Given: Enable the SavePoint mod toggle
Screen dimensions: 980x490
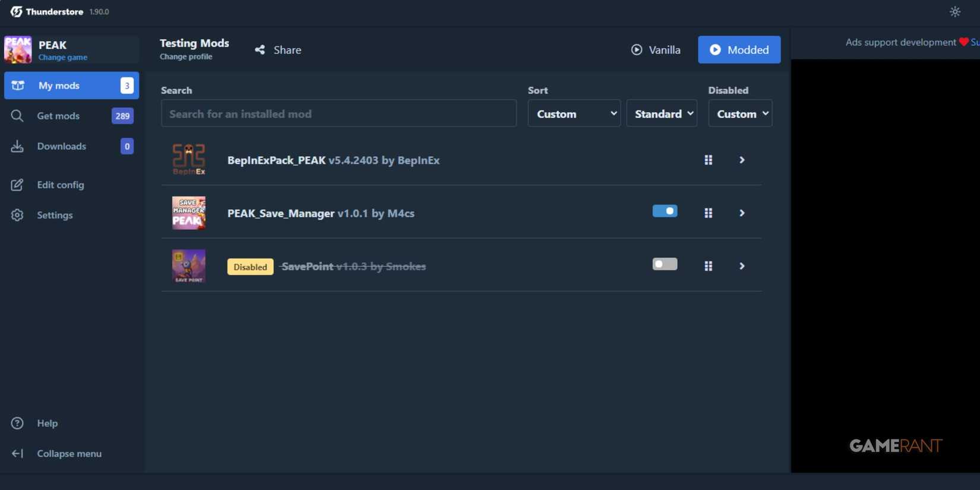Looking at the screenshot, I should click(665, 264).
